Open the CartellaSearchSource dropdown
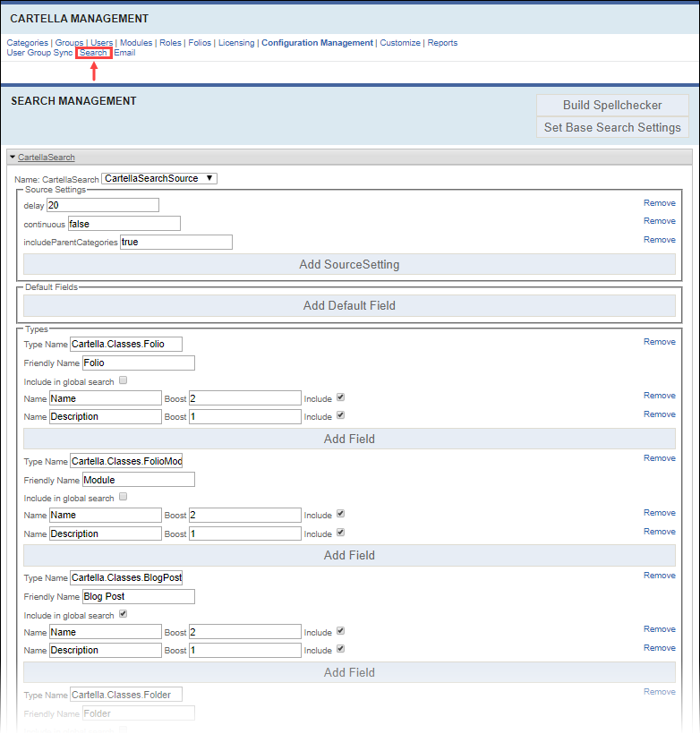Viewport: 700px width, 734px height. click(x=159, y=178)
